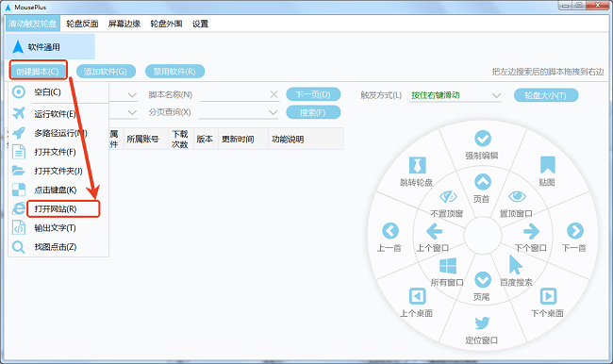Select the 贴图 bookmark icon
This screenshot has height=364, width=613.
(548, 165)
